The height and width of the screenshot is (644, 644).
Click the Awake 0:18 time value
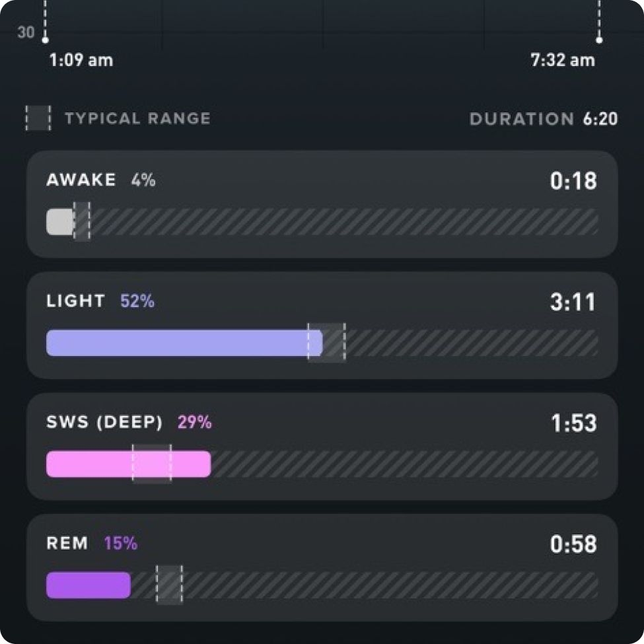pos(573,181)
